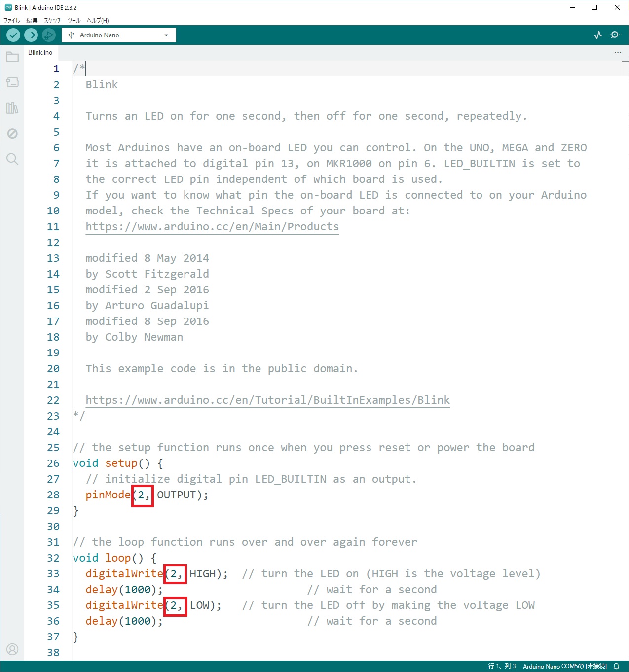Open the ツール menu
This screenshot has height=672, width=629.
pos(74,20)
